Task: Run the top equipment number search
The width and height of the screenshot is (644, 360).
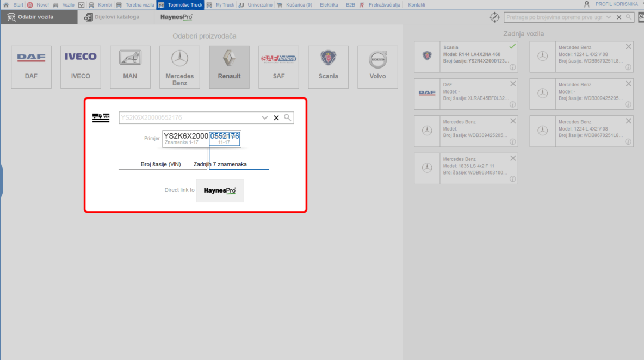Action: point(629,17)
